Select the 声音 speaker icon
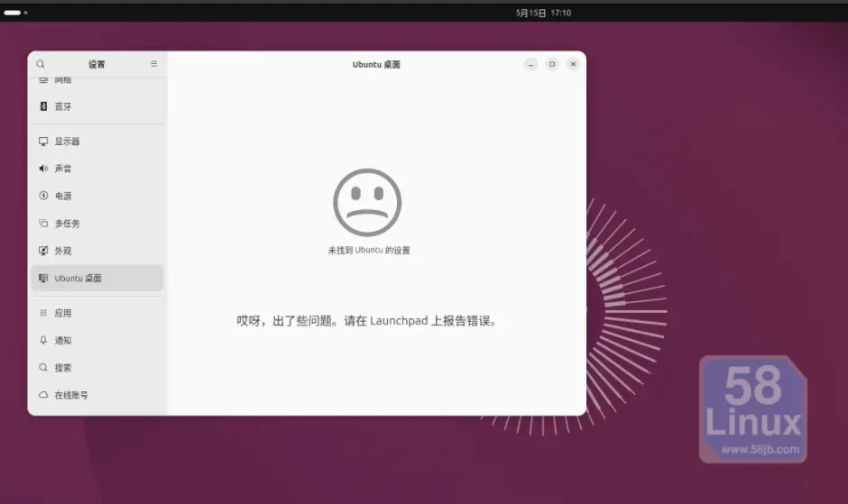This screenshot has width=848, height=504. [43, 169]
